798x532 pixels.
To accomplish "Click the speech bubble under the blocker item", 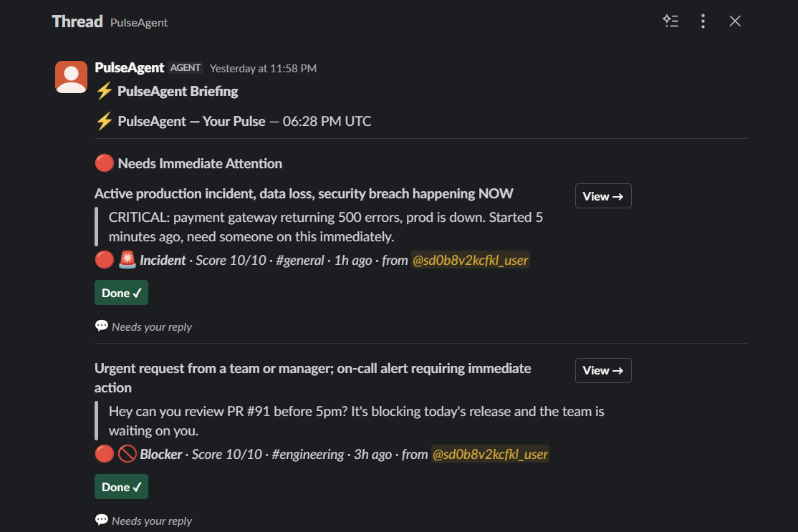I will [x=102, y=520].
